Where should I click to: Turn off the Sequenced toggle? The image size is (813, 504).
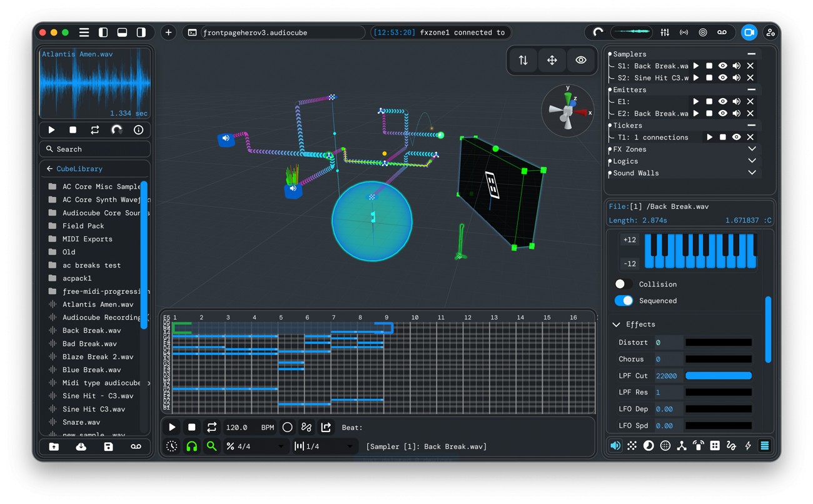(x=624, y=301)
